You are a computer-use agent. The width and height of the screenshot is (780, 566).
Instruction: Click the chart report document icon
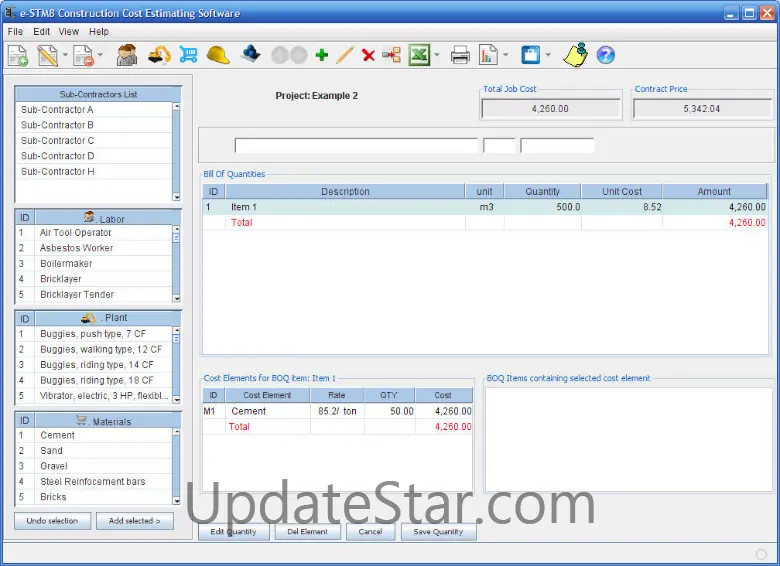(488, 55)
